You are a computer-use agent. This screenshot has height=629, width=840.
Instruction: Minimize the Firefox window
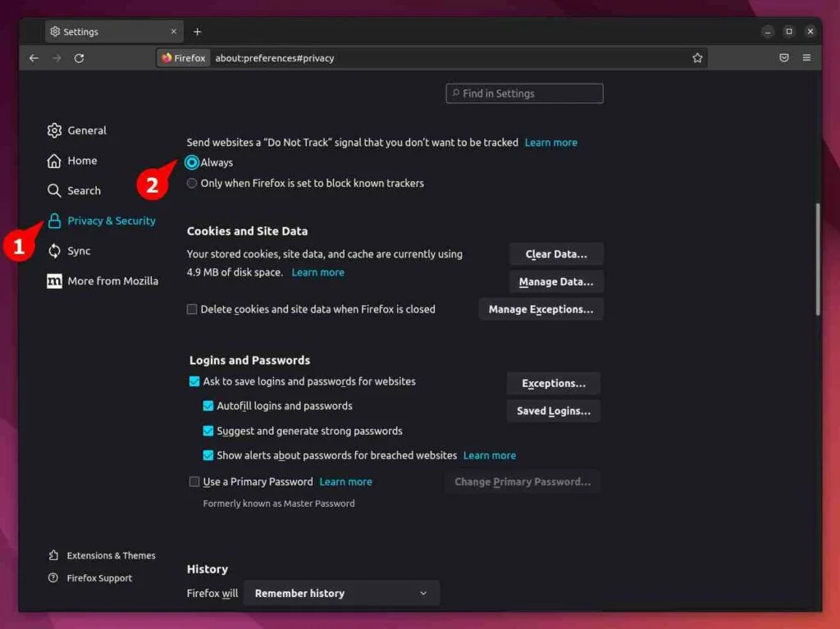point(768,32)
